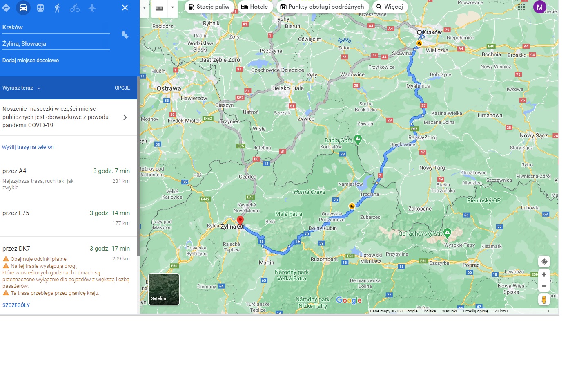The image size is (588, 368).
Task: Select the cycling travel mode icon
Action: 75,8
